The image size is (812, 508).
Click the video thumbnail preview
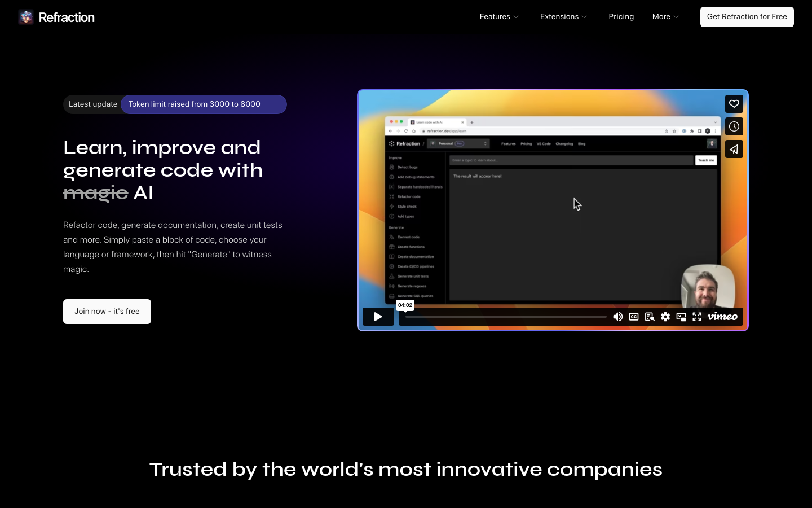pos(553,210)
